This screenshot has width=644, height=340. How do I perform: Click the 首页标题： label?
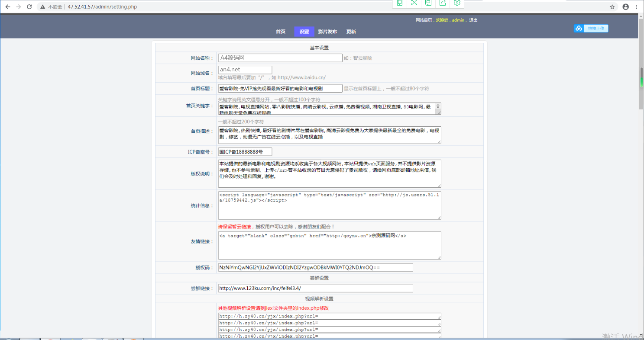click(x=202, y=88)
